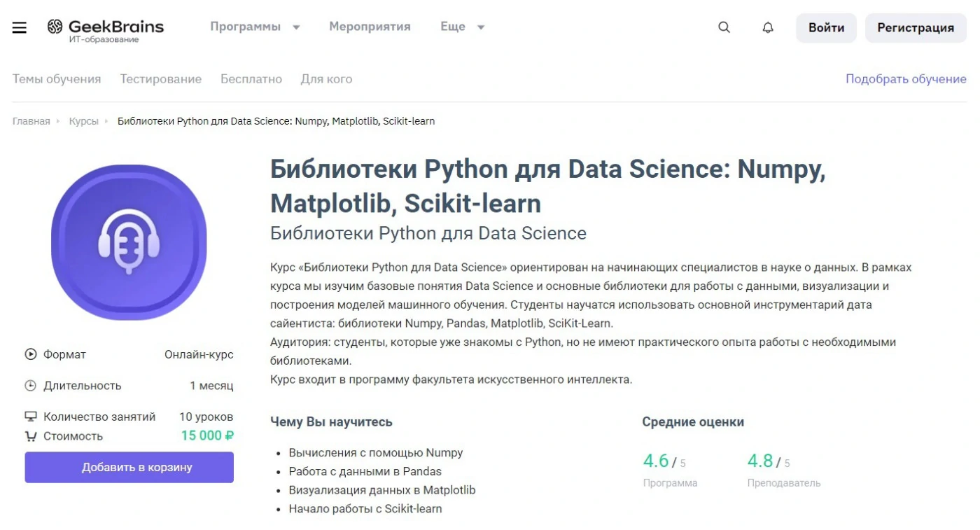
Task: Click Визуализация данных в Matplotlib item
Action: [x=382, y=490]
